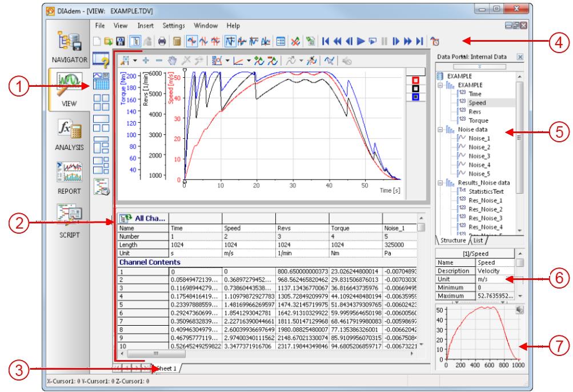Image resolution: width=573 pixels, height=392 pixels.
Task: Collapse the EXAMPLE channel group
Action: tap(440, 85)
